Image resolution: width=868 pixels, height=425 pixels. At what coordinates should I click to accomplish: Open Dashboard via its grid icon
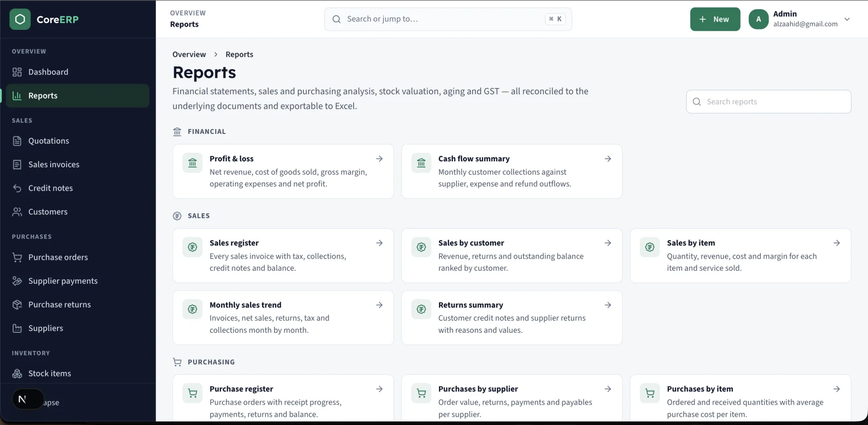pos(17,72)
